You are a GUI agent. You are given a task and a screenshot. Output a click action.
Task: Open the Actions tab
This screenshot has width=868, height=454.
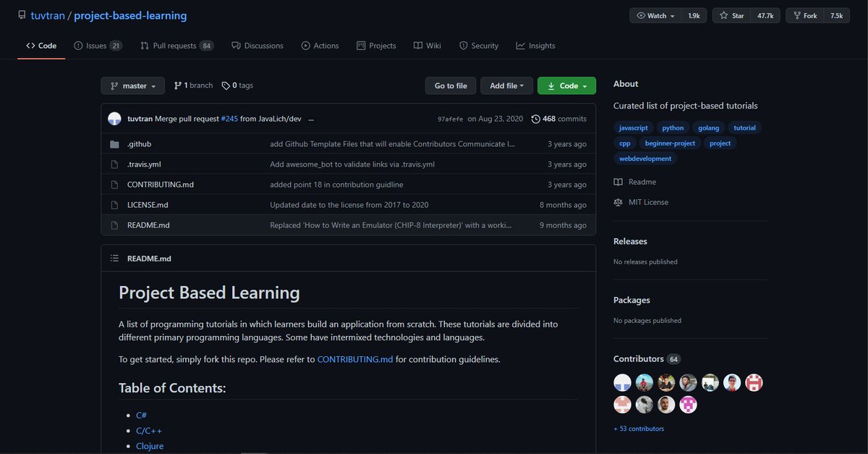320,46
